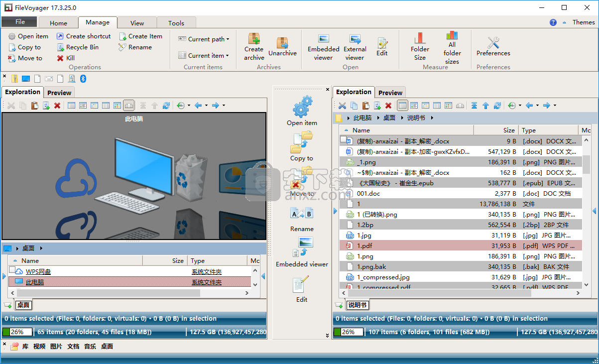Click the Edit notepad icon in the center panel

click(x=301, y=284)
